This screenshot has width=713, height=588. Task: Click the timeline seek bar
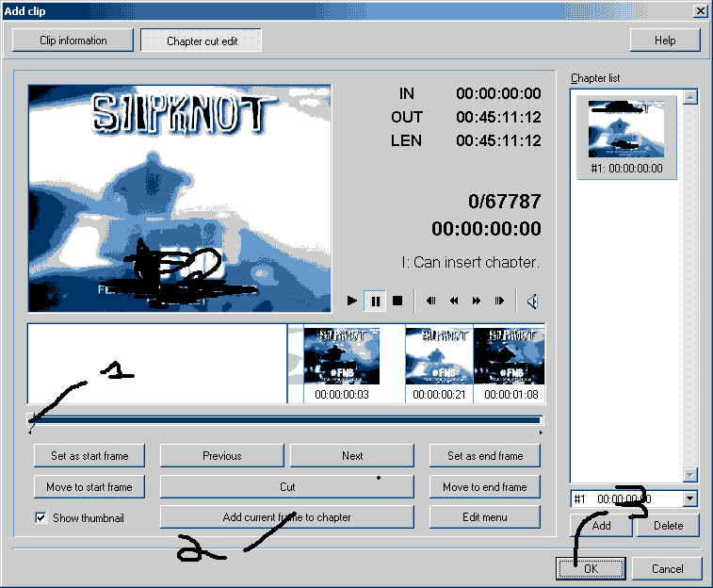[285, 419]
